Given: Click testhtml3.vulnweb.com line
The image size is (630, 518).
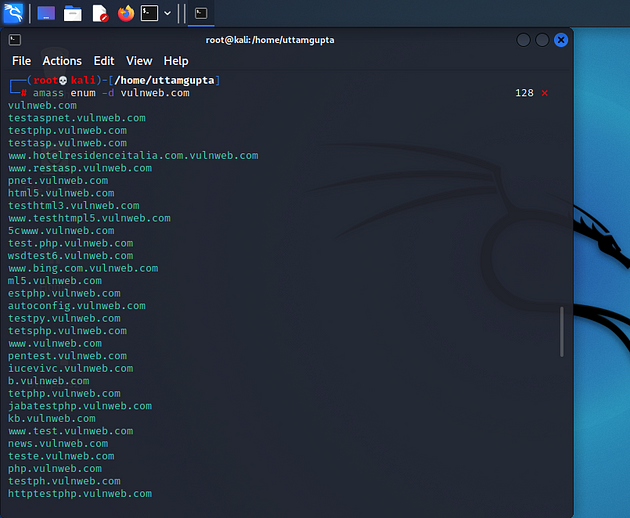Looking at the screenshot, I should pyautogui.click(x=74, y=205).
